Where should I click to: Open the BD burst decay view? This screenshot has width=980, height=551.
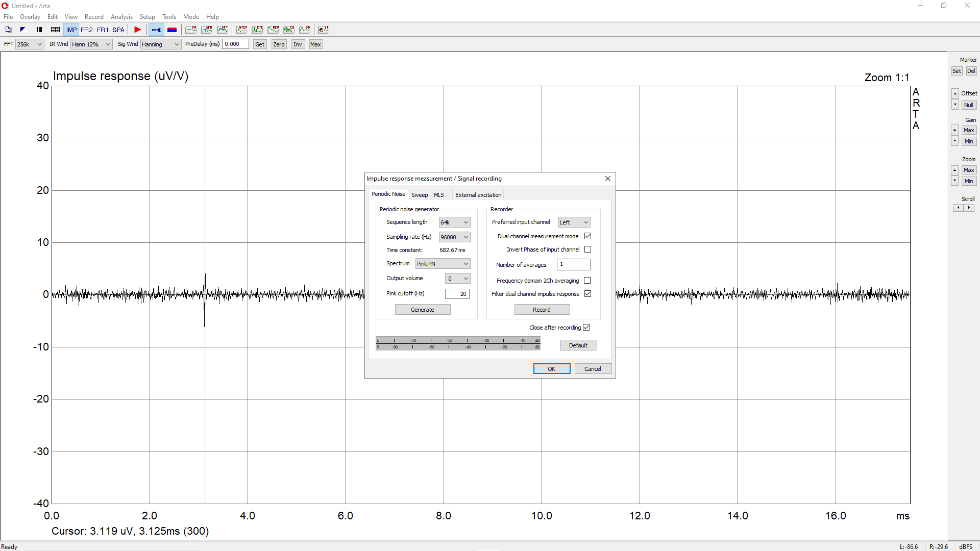tap(305, 30)
